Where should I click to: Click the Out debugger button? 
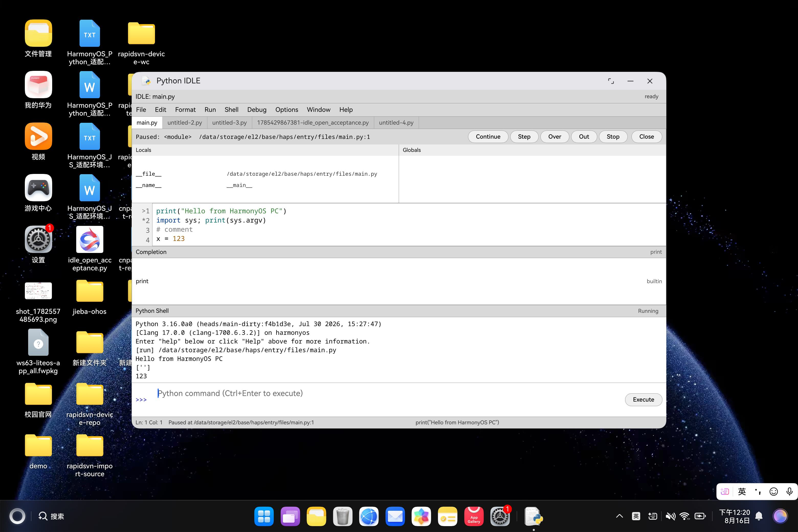584,137
